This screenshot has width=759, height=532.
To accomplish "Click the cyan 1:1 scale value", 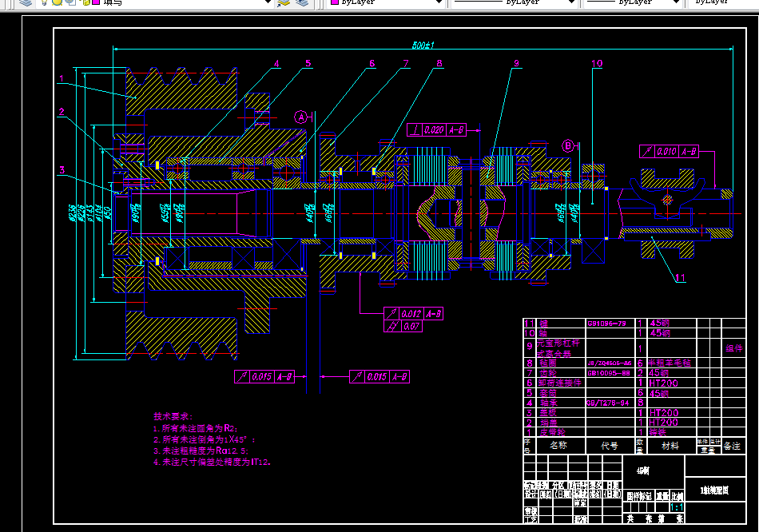I will (677, 507).
